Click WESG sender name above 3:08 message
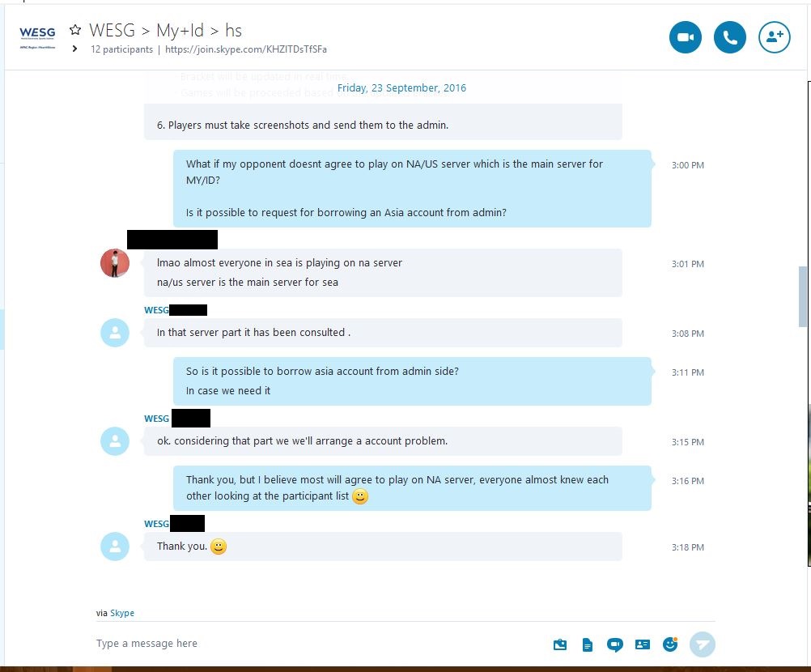 tap(156, 310)
